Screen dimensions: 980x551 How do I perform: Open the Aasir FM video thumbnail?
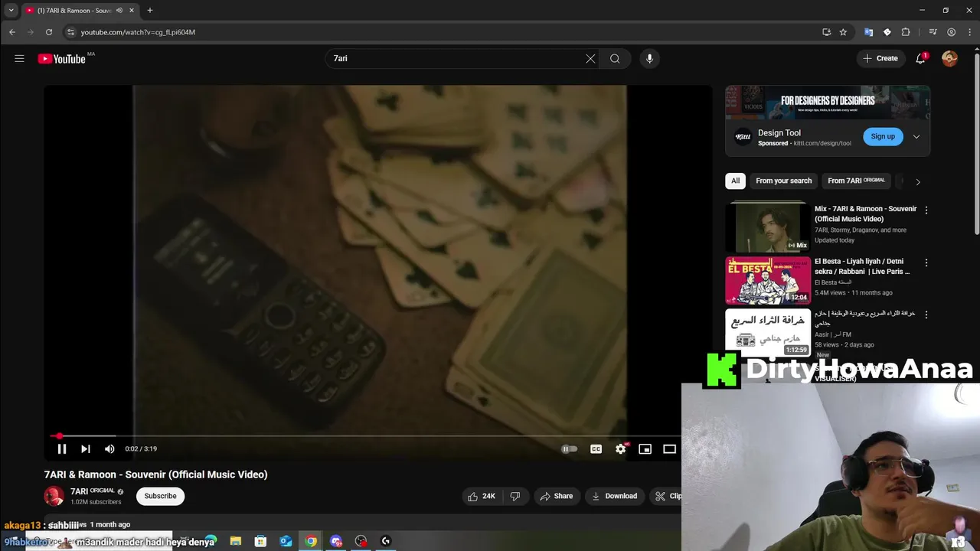pos(768,332)
